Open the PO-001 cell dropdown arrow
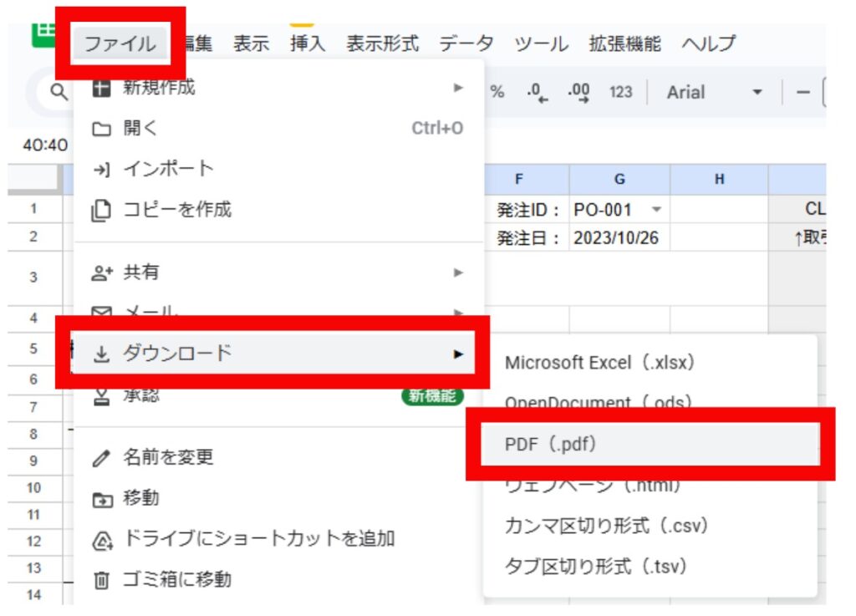The image size is (856, 616). click(655, 210)
